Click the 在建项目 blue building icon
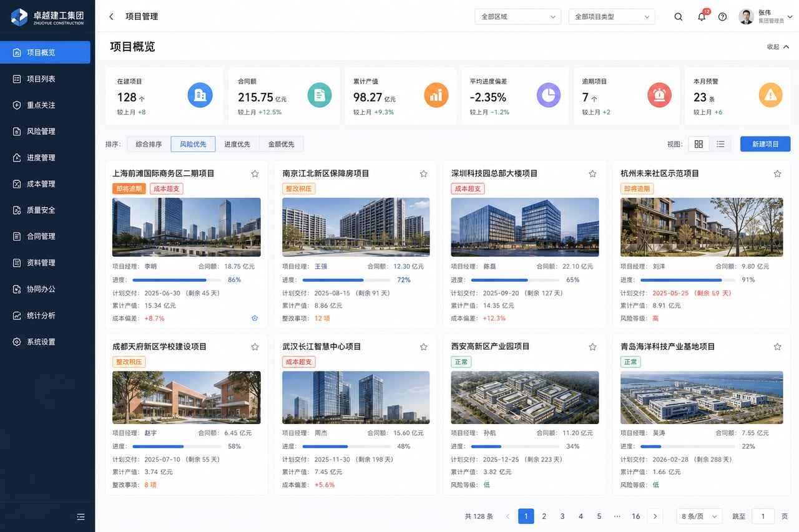 click(200, 95)
